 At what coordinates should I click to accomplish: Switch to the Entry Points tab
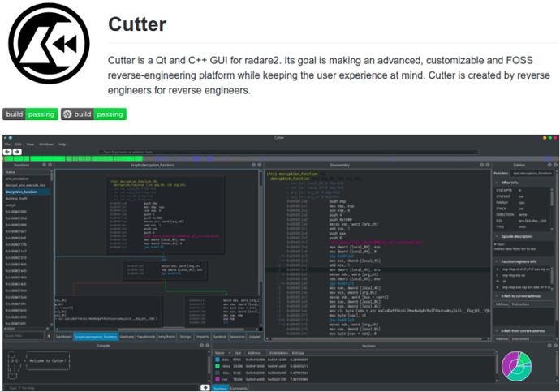(x=167, y=337)
